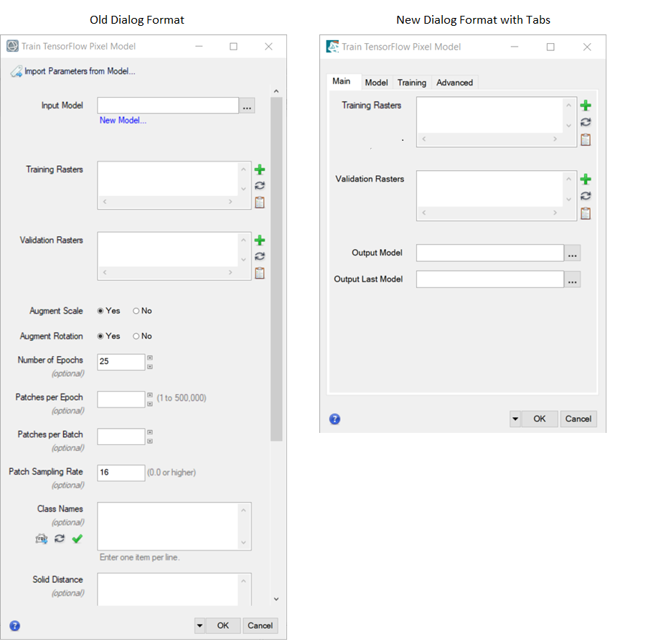The height and width of the screenshot is (644, 666).
Task: Browse for Output Model file
Action: 572,253
